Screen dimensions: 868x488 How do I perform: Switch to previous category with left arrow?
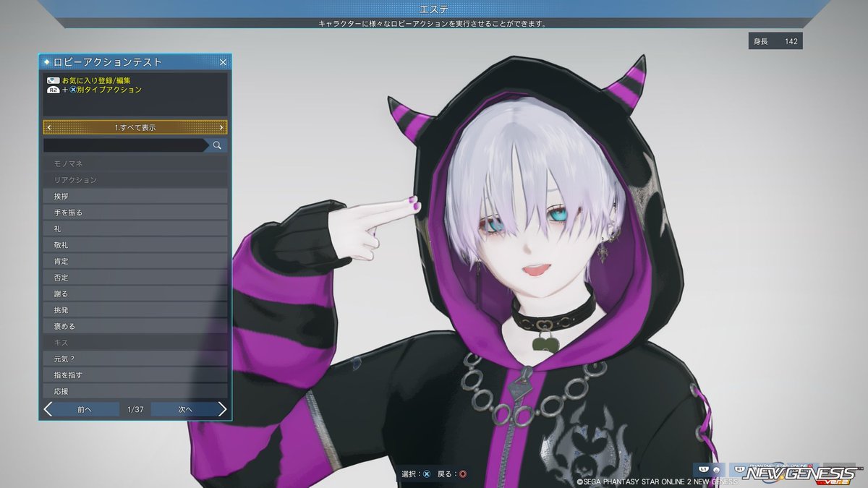(49, 128)
